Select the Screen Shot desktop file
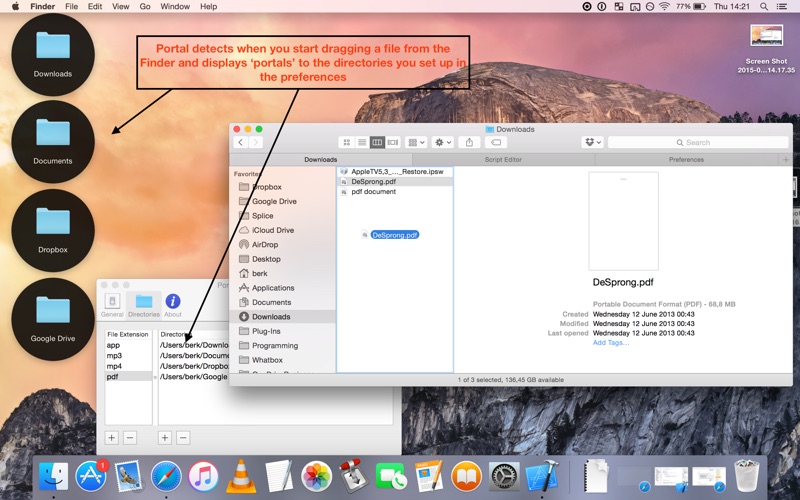The height and width of the screenshot is (500, 800). [x=766, y=49]
